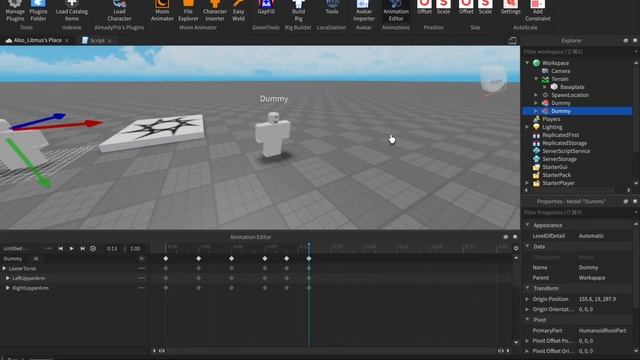
Task: Expand the LeftUpperArm track
Action: click(x=8, y=278)
